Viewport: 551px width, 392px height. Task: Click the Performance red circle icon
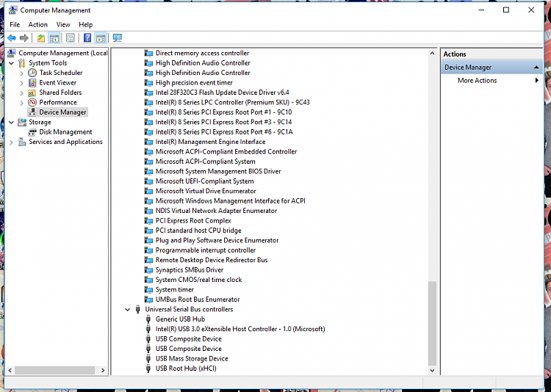32,102
